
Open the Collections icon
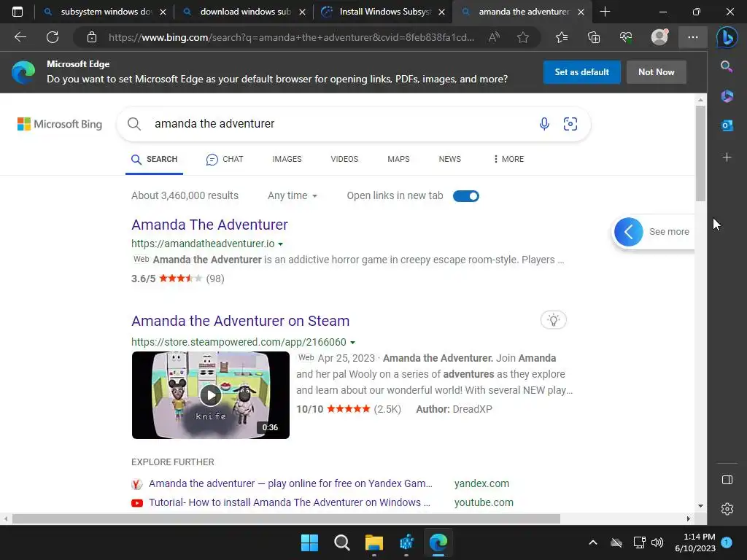click(x=594, y=37)
